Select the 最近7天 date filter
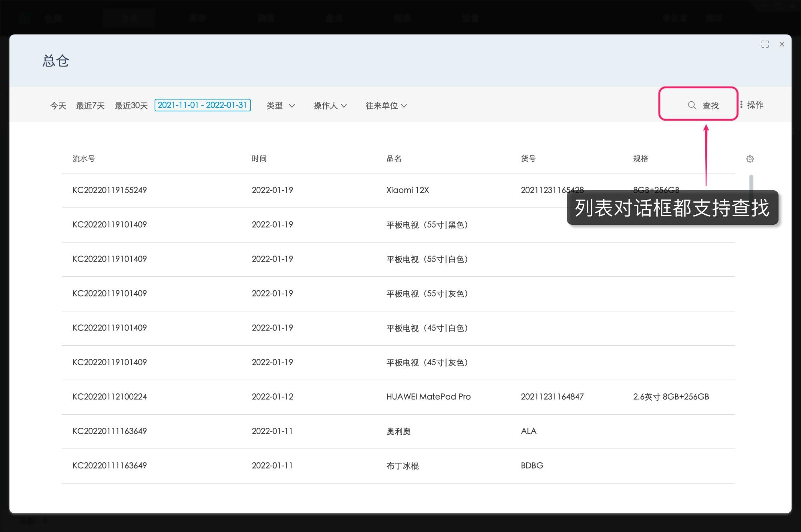This screenshot has height=532, width=801. pos(90,106)
